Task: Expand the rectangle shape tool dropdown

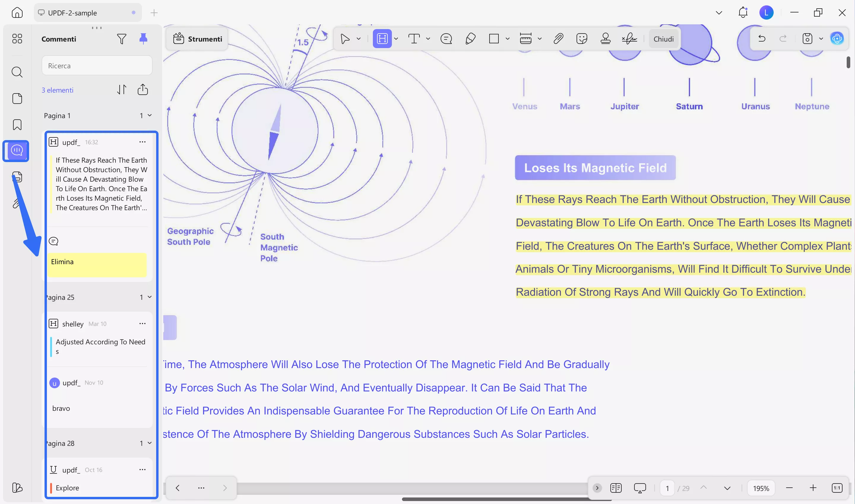Action: (507, 39)
